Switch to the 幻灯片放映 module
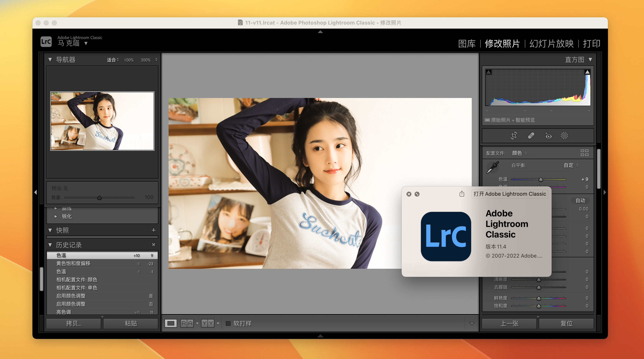 (x=551, y=44)
